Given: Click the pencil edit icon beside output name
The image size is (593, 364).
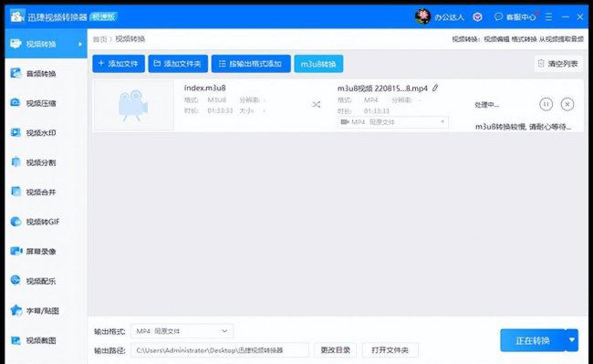Looking at the screenshot, I should [435, 88].
